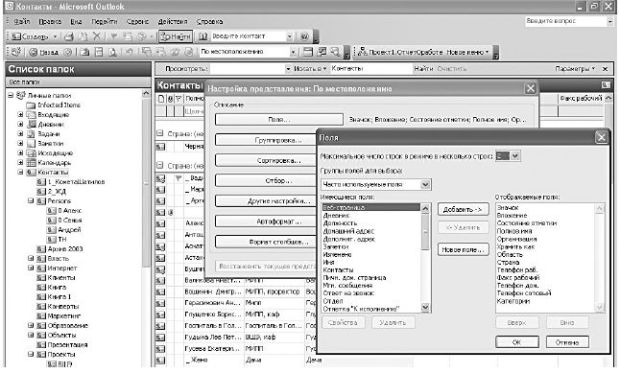Select the Дневник journal folder
Image resolution: width=620 pixels, height=373 pixels.
point(51,124)
